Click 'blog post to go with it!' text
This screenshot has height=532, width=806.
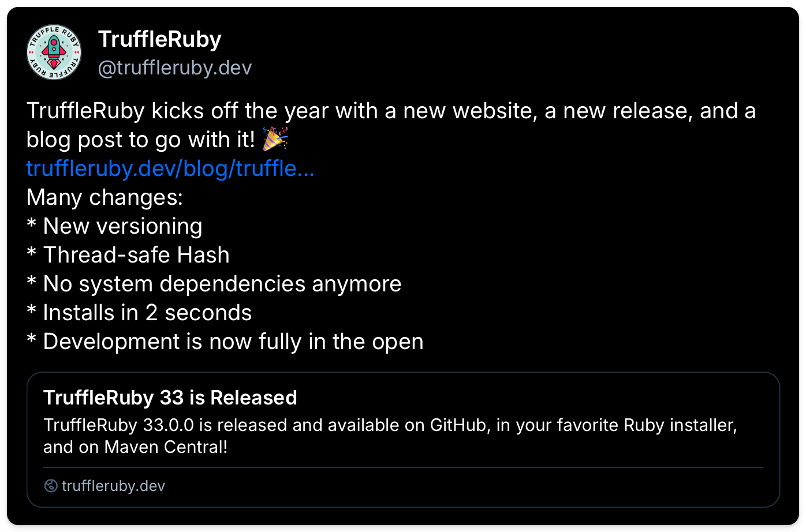pyautogui.click(x=140, y=140)
